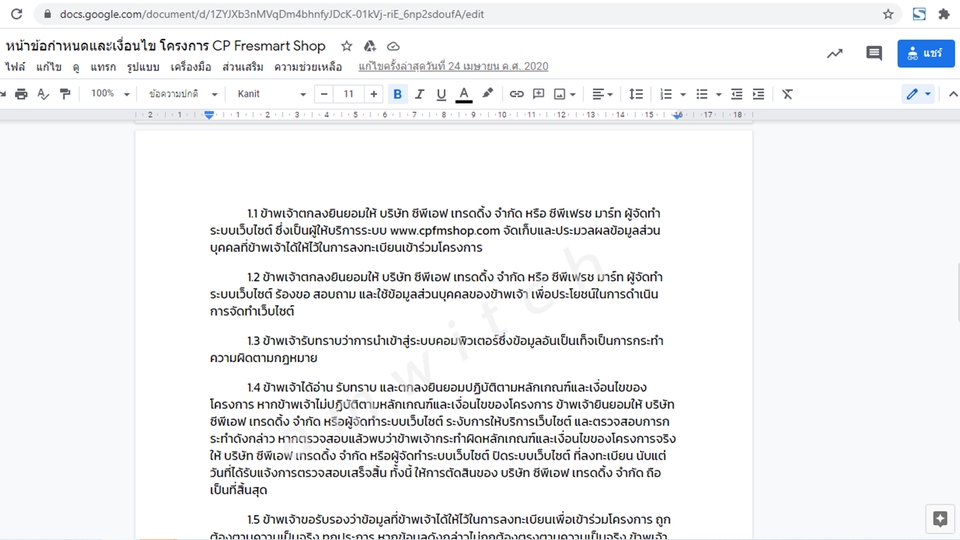
Task: Open the text color picker
Action: [x=464, y=94]
